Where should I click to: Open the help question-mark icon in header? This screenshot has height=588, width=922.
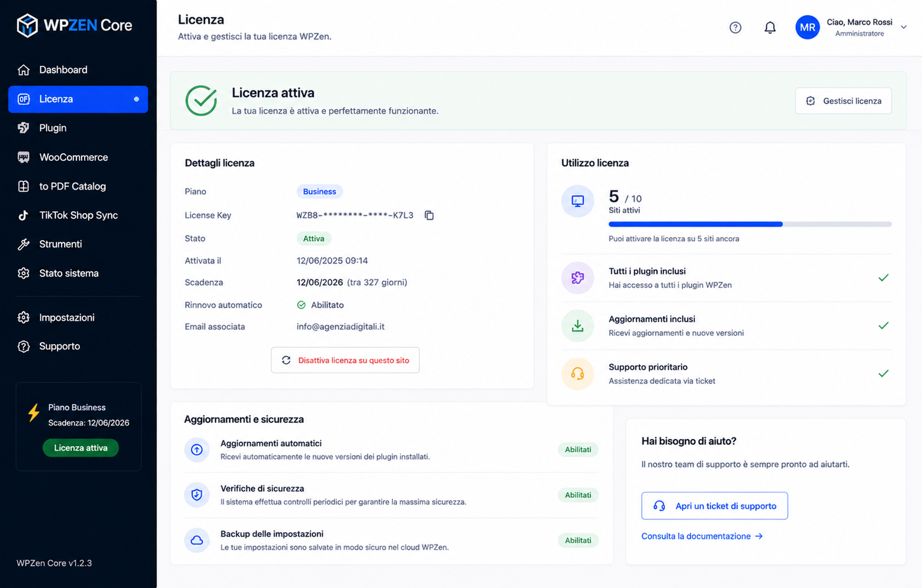click(x=735, y=28)
